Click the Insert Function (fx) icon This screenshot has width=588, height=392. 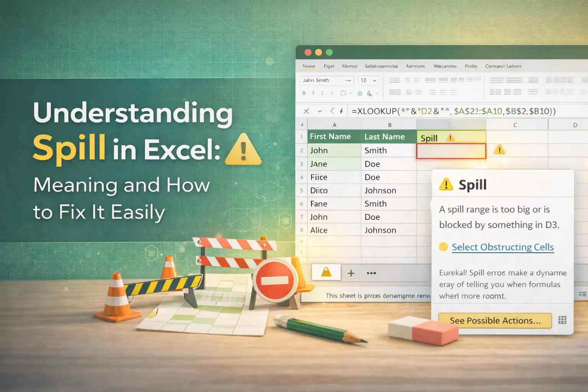(x=341, y=111)
